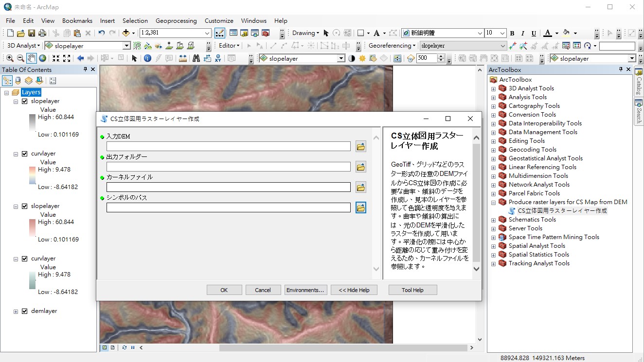
Task: Open the Geoprocessing menu
Action: (x=176, y=20)
